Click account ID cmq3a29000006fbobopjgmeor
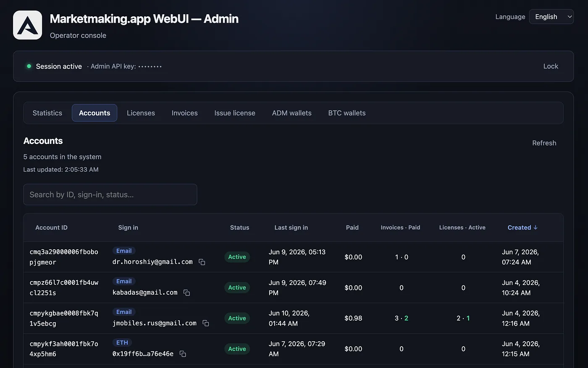 tap(64, 257)
